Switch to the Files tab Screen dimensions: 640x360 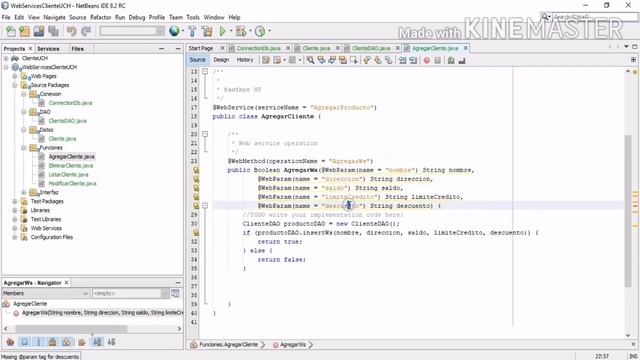[x=78, y=49]
